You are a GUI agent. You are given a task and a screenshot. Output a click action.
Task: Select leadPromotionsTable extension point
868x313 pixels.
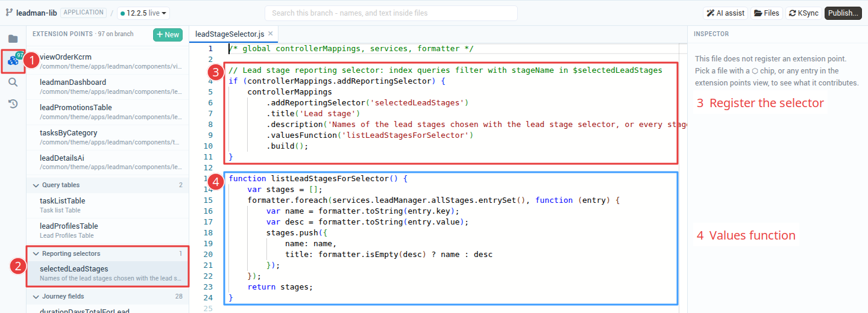[107, 111]
